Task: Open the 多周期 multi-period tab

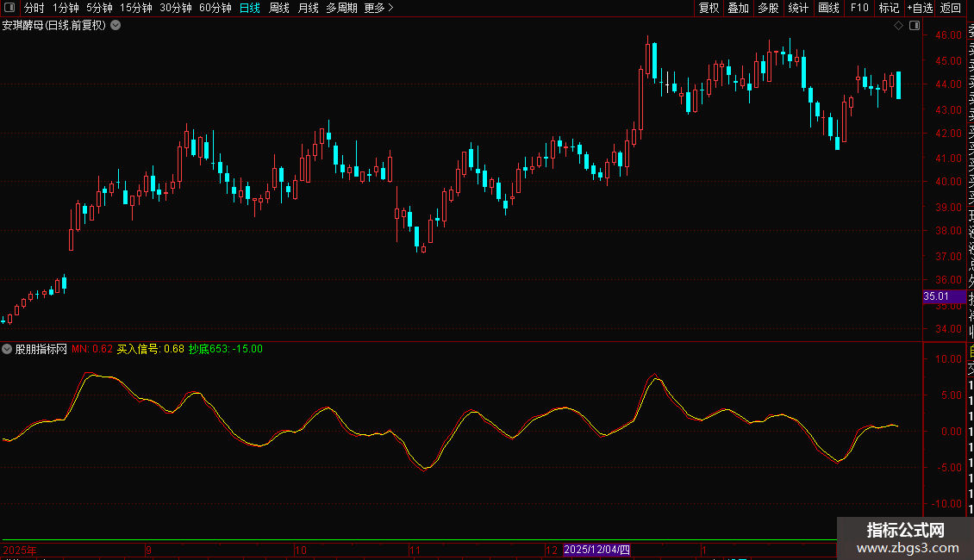Action: tap(342, 8)
